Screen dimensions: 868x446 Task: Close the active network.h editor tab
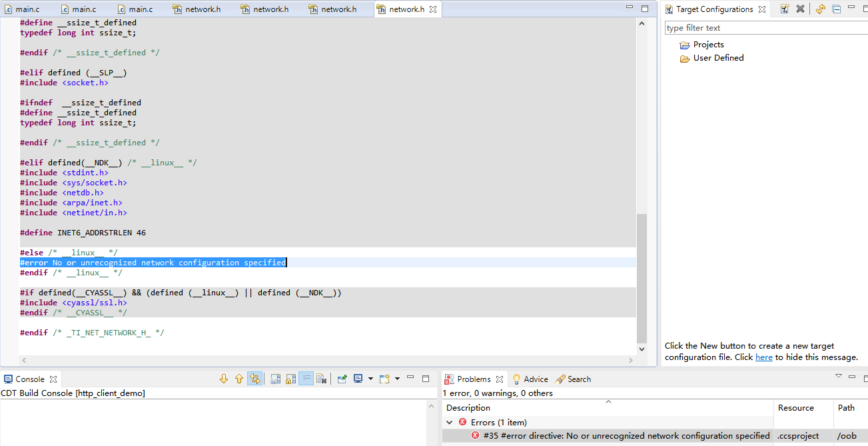point(433,9)
